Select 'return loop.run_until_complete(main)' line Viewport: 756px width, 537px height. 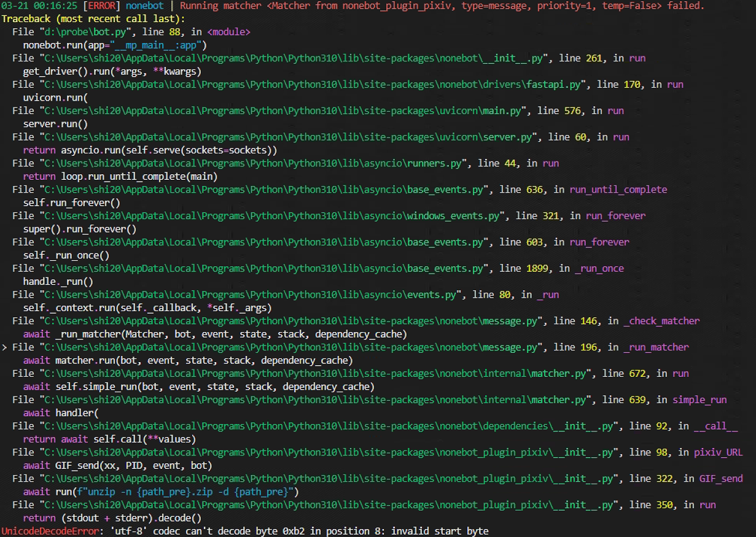coord(120,177)
